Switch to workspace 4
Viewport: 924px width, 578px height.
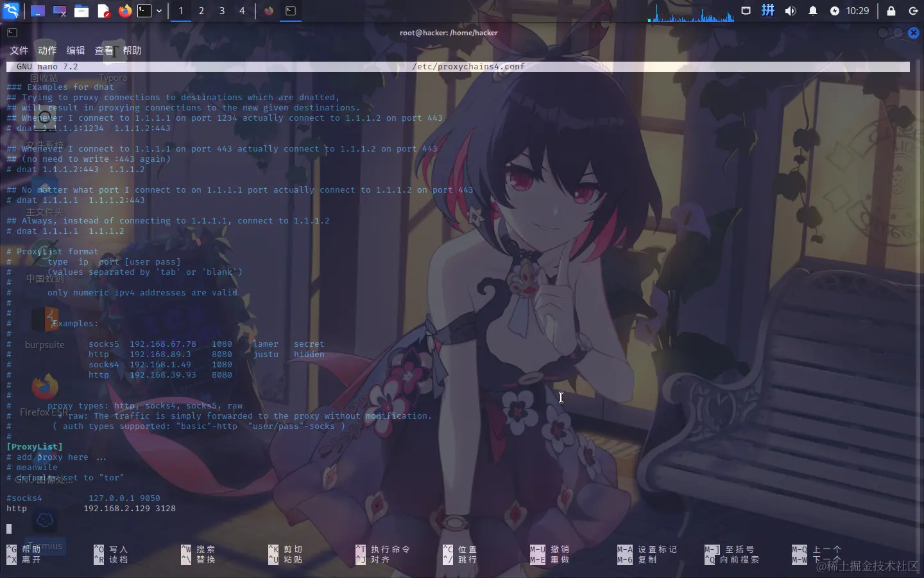pos(242,11)
